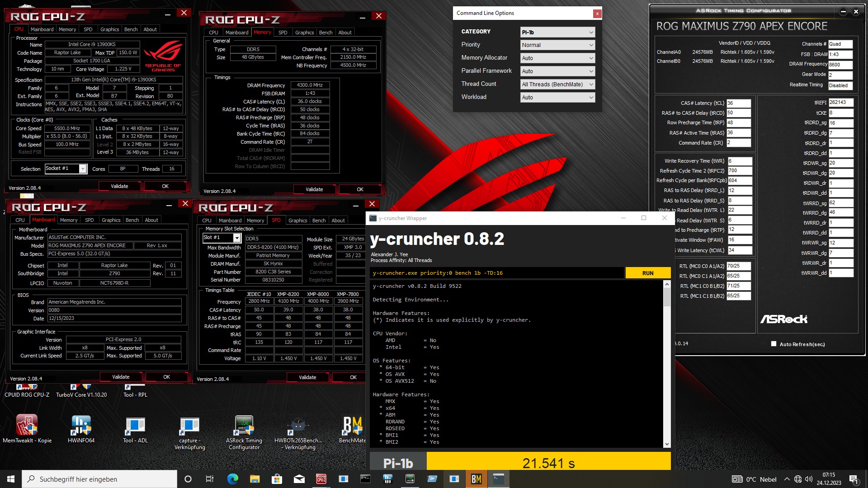Viewport: 868px width, 488px height.
Task: Select the Tool - RPL desktop shortcut
Action: pyautogui.click(x=135, y=391)
